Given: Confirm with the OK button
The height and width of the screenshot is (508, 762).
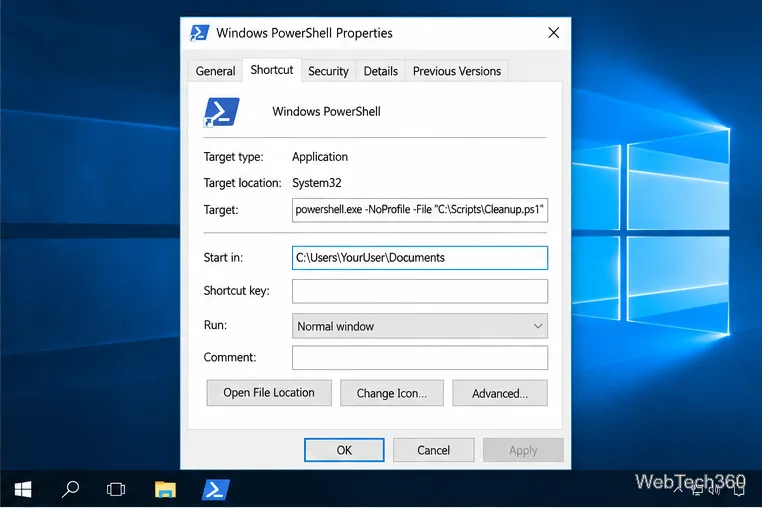Looking at the screenshot, I should [x=344, y=450].
